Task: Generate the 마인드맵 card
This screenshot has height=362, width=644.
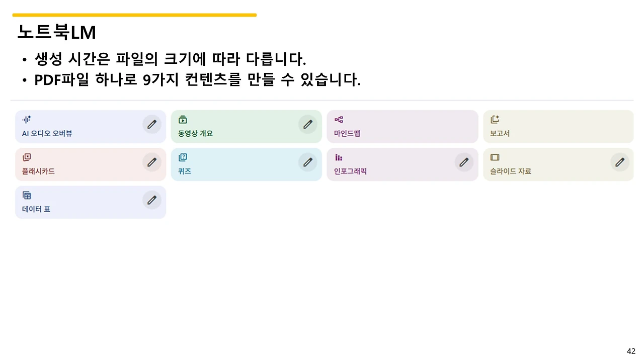Action: 403,127
